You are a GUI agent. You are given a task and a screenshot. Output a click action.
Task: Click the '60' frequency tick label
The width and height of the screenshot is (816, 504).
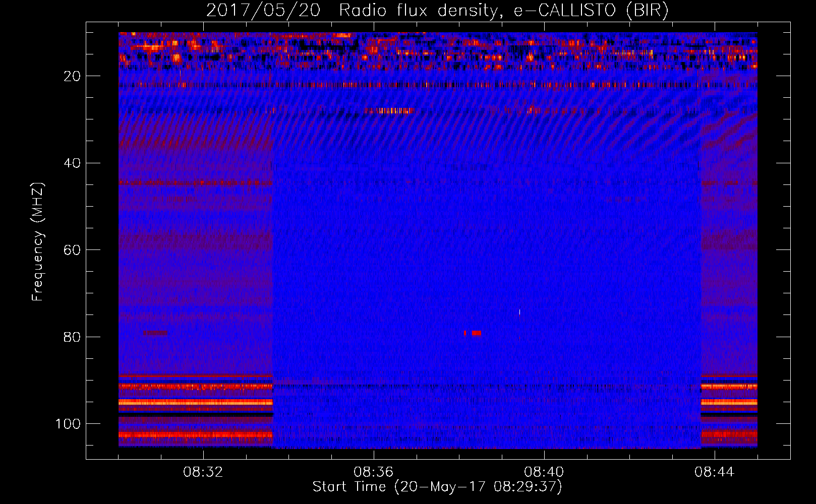click(x=73, y=250)
